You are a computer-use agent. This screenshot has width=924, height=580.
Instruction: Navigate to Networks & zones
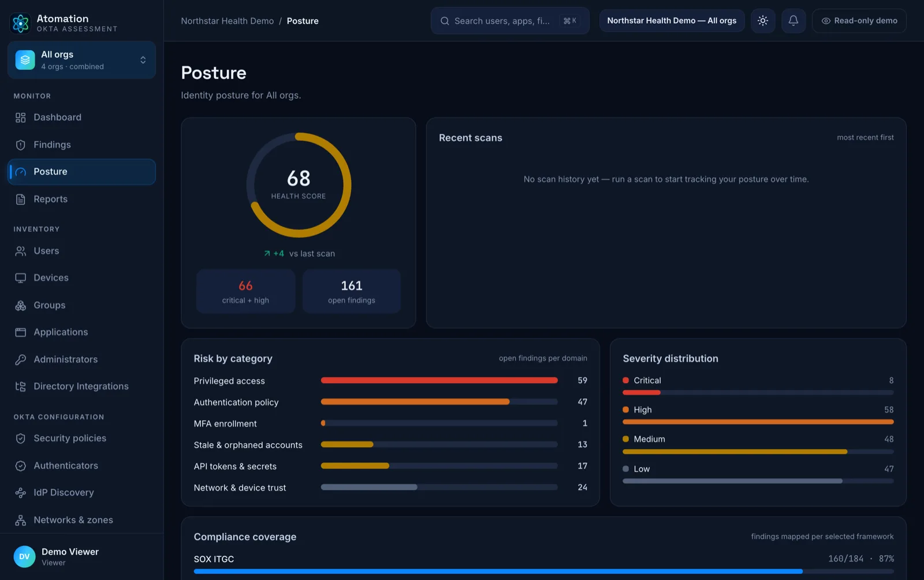pos(81,520)
